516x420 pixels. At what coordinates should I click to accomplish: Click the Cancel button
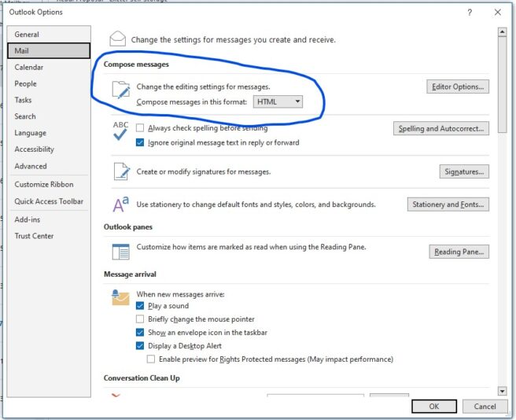[485, 407]
